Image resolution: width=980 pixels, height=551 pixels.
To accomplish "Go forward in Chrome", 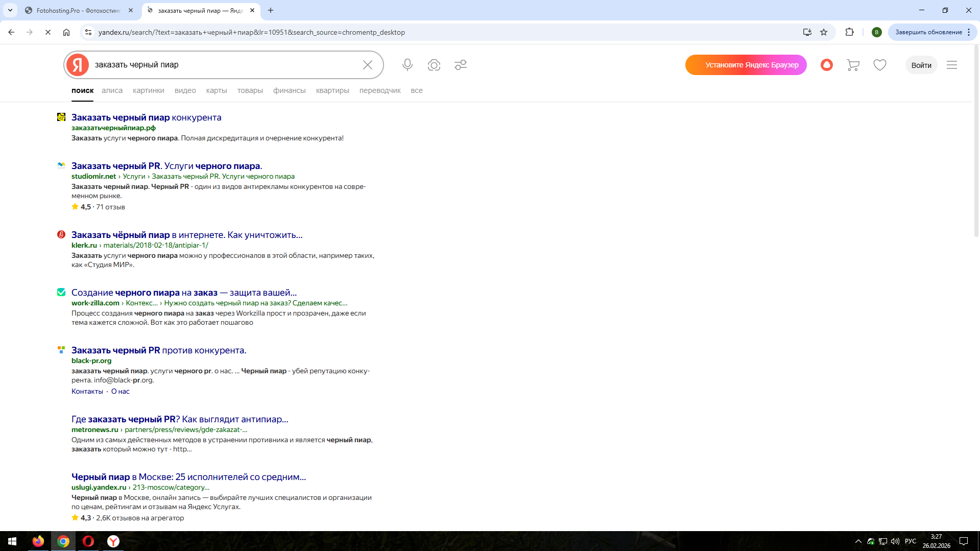I will click(x=30, y=32).
